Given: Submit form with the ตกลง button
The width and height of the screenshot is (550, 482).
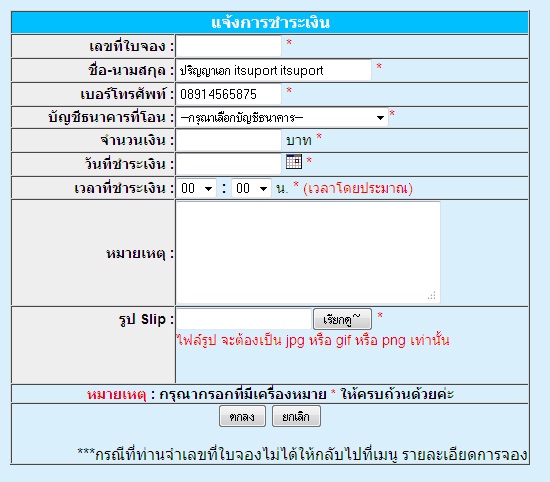Looking at the screenshot, I should (x=242, y=416).
